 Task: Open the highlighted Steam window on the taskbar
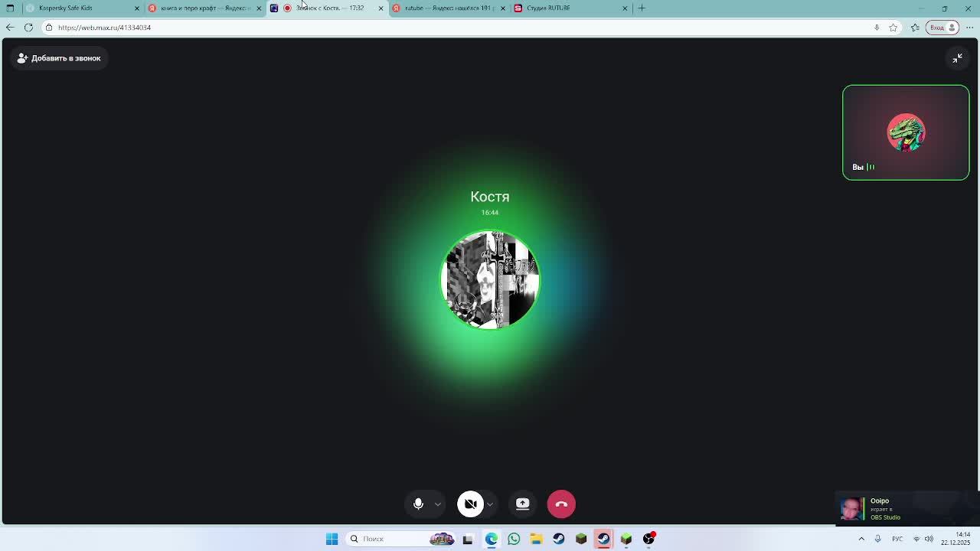[x=603, y=539]
